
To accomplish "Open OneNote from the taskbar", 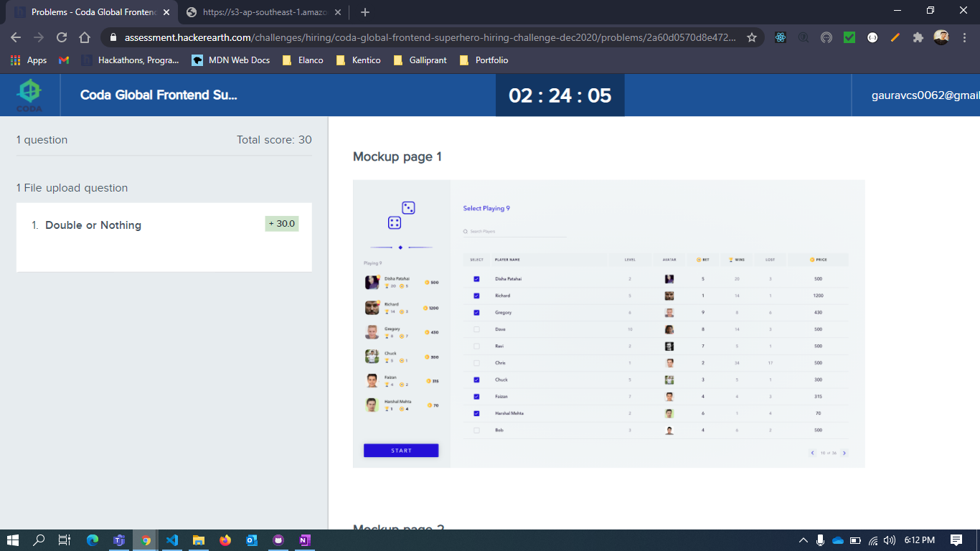I will [x=305, y=540].
